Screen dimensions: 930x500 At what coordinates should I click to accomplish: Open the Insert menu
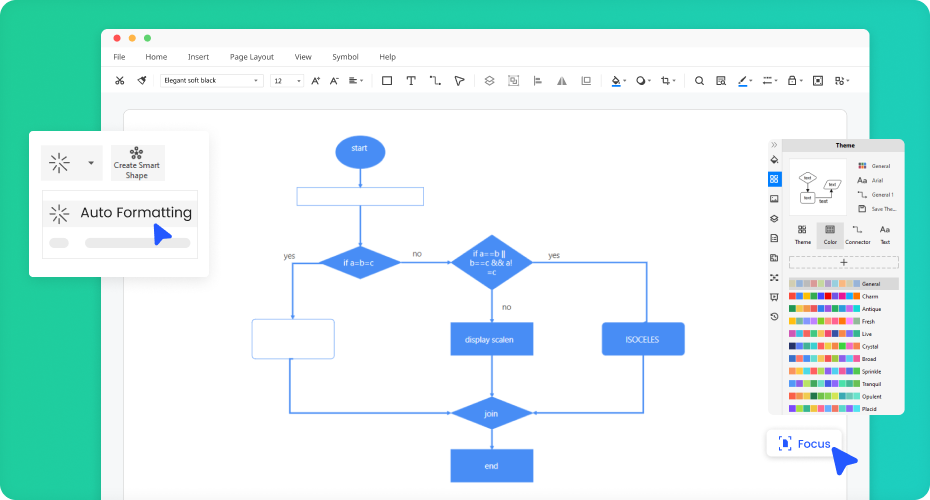click(x=198, y=57)
